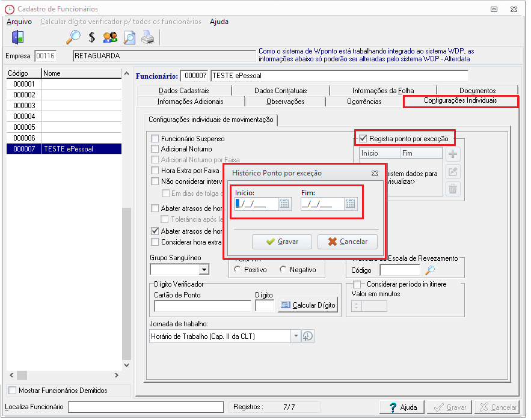Open the Jornada de trabalho dropdown
This screenshot has height=420, width=531.
295,336
